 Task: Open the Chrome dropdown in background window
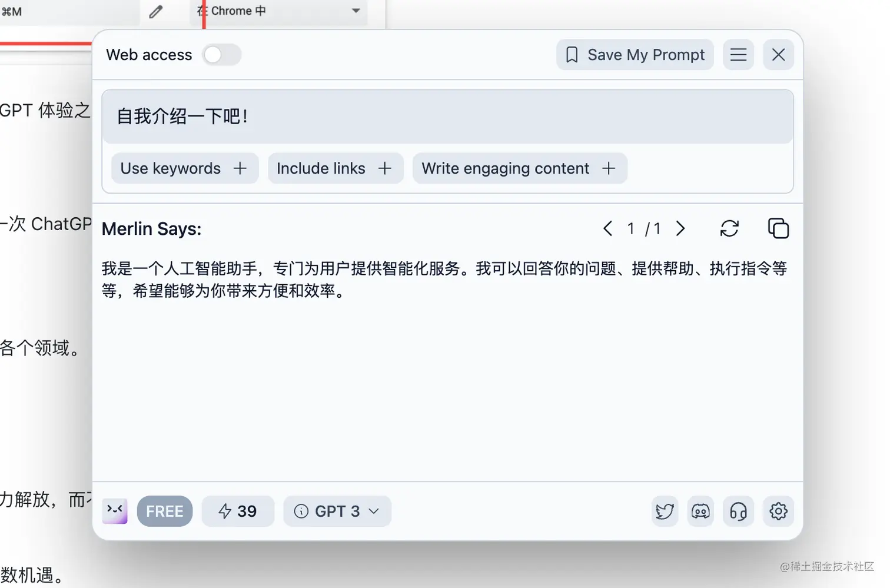tap(279, 11)
